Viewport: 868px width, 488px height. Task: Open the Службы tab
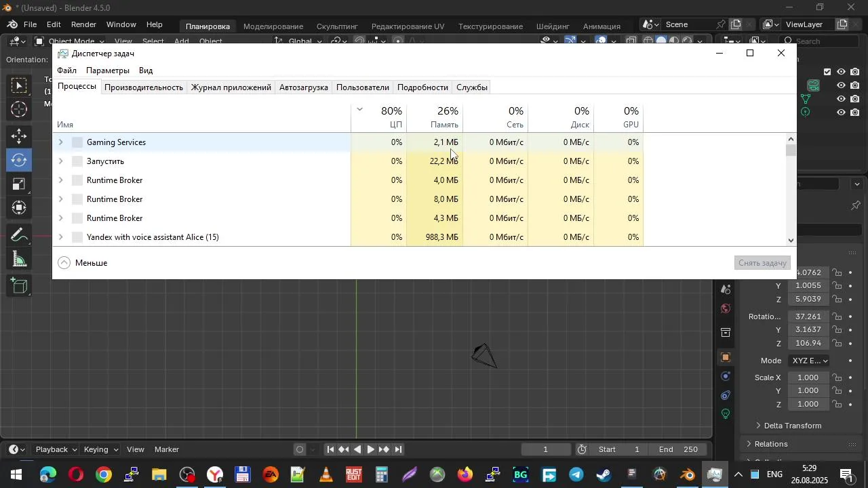pyautogui.click(x=472, y=87)
